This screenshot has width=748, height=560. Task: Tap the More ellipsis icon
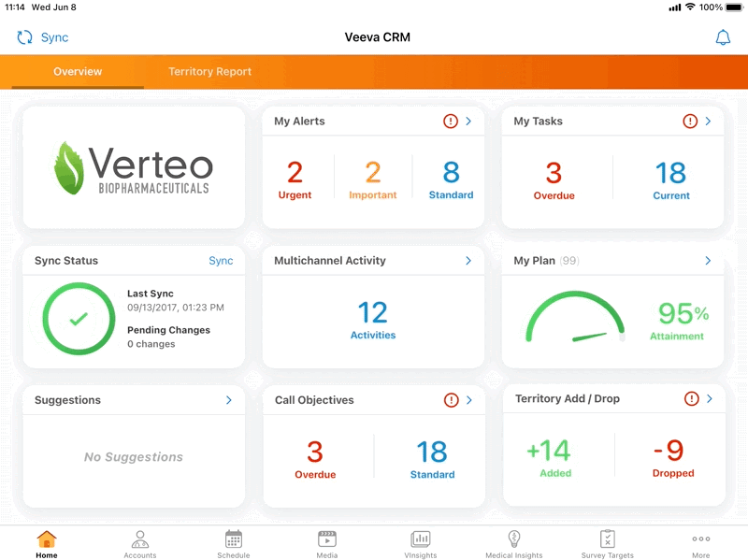(701, 539)
